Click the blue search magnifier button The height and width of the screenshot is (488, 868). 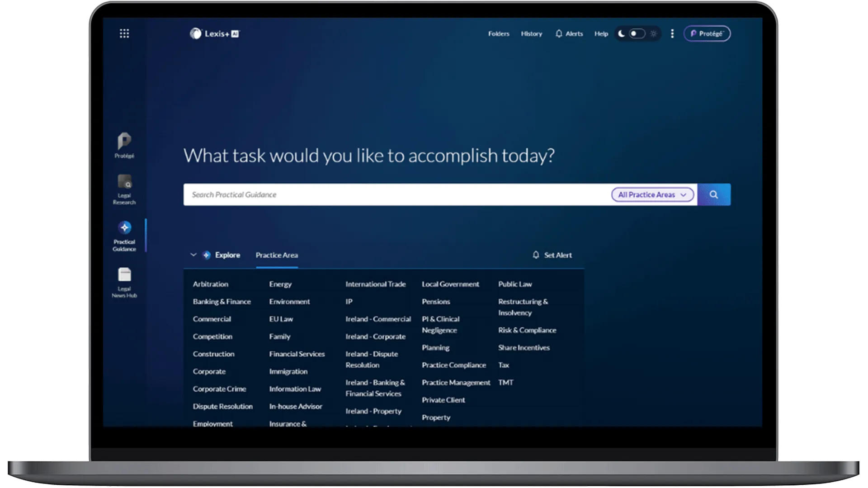[713, 194]
